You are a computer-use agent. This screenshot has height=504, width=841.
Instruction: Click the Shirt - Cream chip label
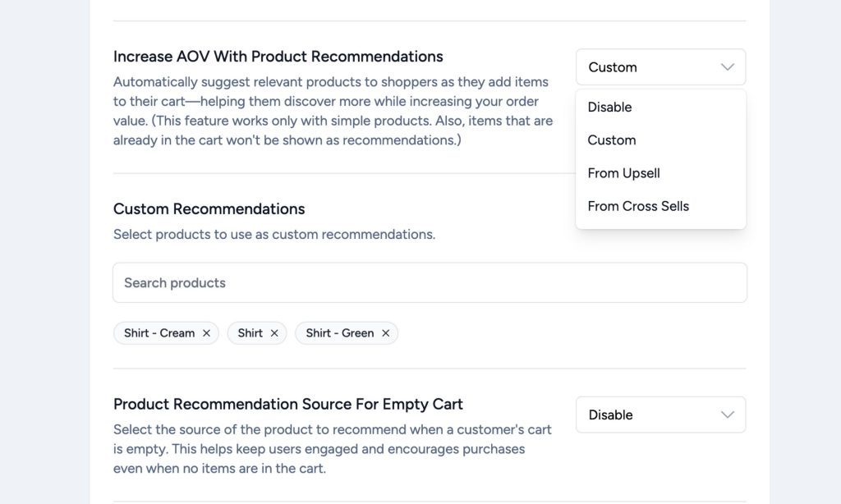coord(159,333)
